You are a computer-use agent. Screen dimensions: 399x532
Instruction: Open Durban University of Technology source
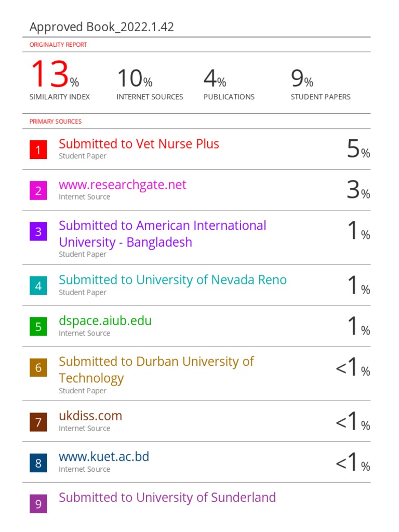pos(156,369)
